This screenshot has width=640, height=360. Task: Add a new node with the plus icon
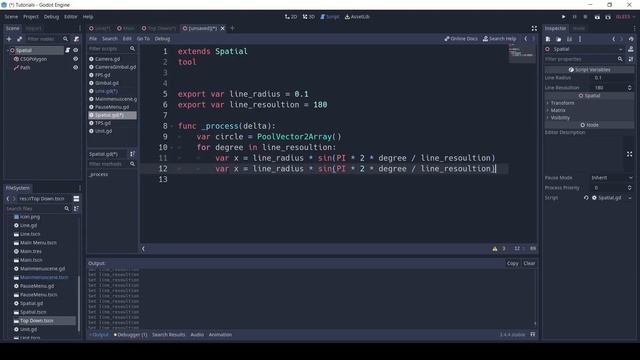coord(9,39)
